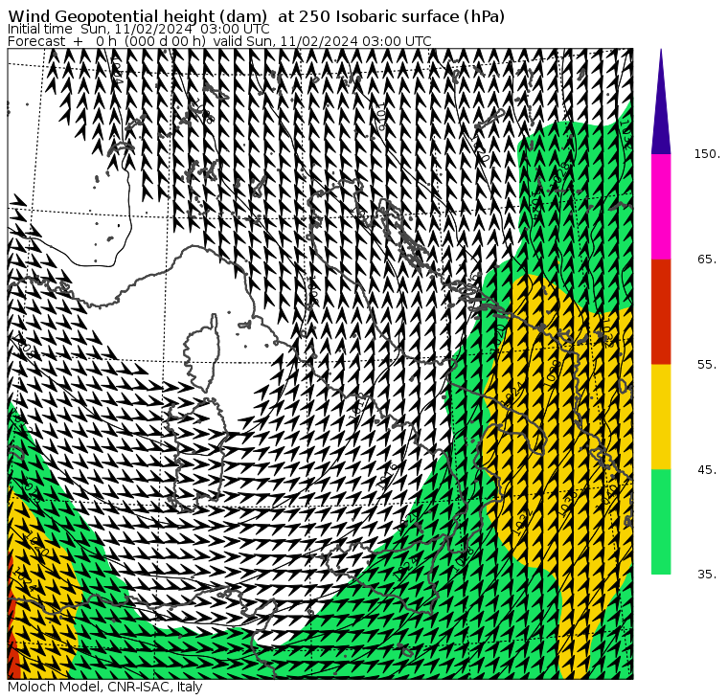Click the "35." legend value

708,575
